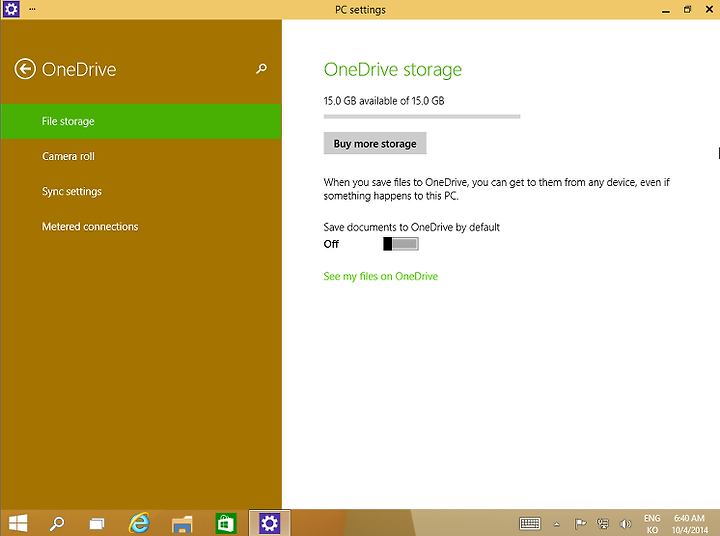
Task: Open File Explorer from taskbar
Action: click(x=182, y=524)
